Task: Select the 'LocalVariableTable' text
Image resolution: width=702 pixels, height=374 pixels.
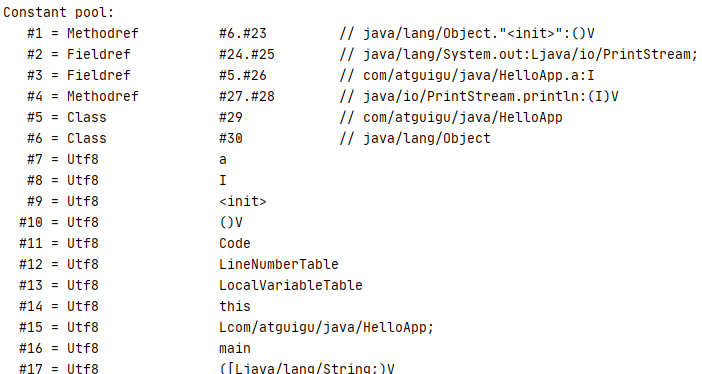Action: [291, 286]
